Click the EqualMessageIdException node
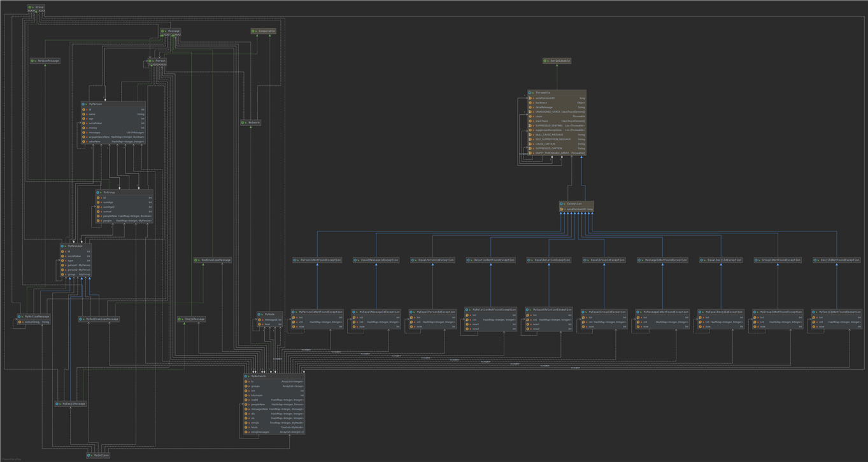 pos(376,260)
